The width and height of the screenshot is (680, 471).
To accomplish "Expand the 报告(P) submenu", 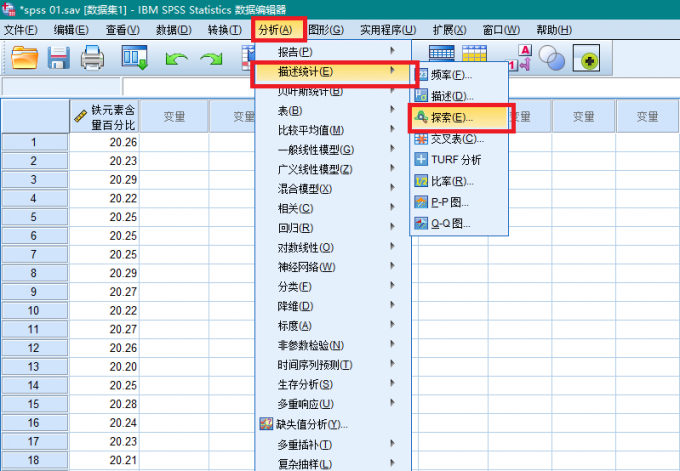I will pos(333,52).
